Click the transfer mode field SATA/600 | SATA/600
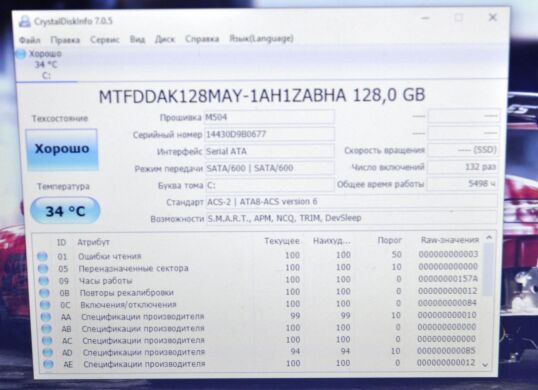 (x=270, y=168)
